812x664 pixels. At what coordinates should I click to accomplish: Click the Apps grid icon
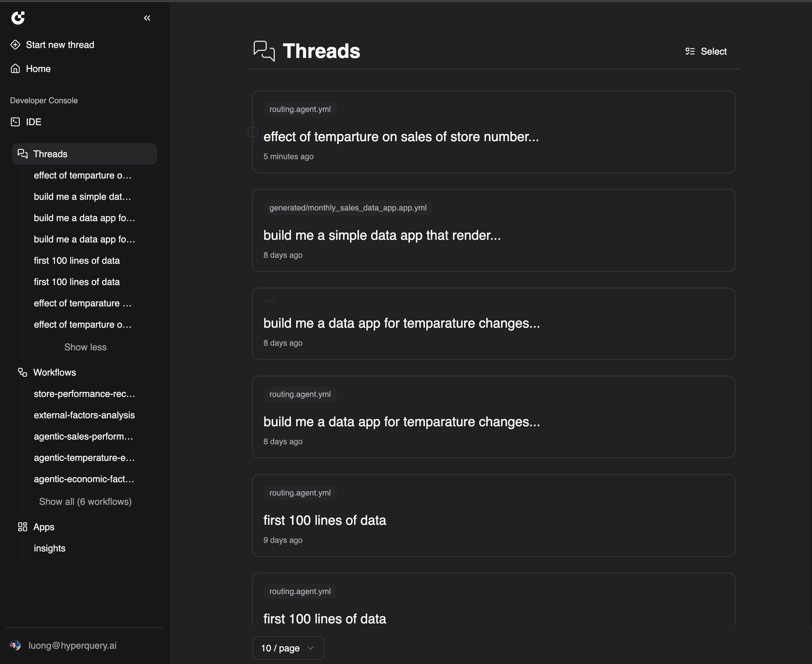[x=23, y=527]
